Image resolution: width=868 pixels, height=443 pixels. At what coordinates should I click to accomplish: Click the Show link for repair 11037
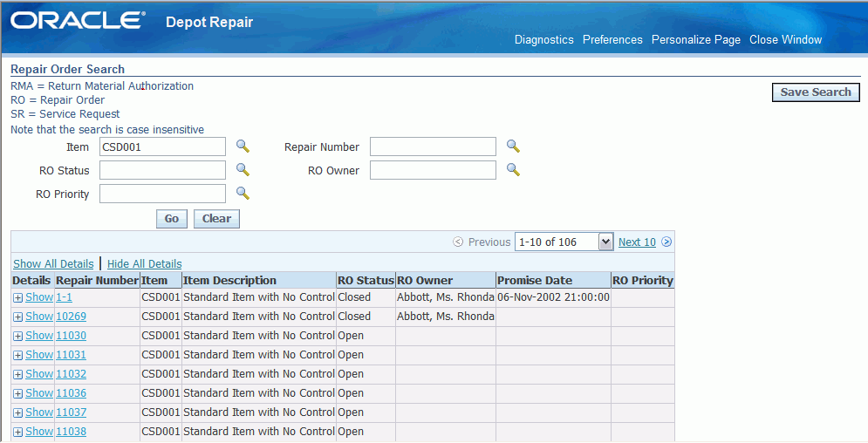pos(39,412)
